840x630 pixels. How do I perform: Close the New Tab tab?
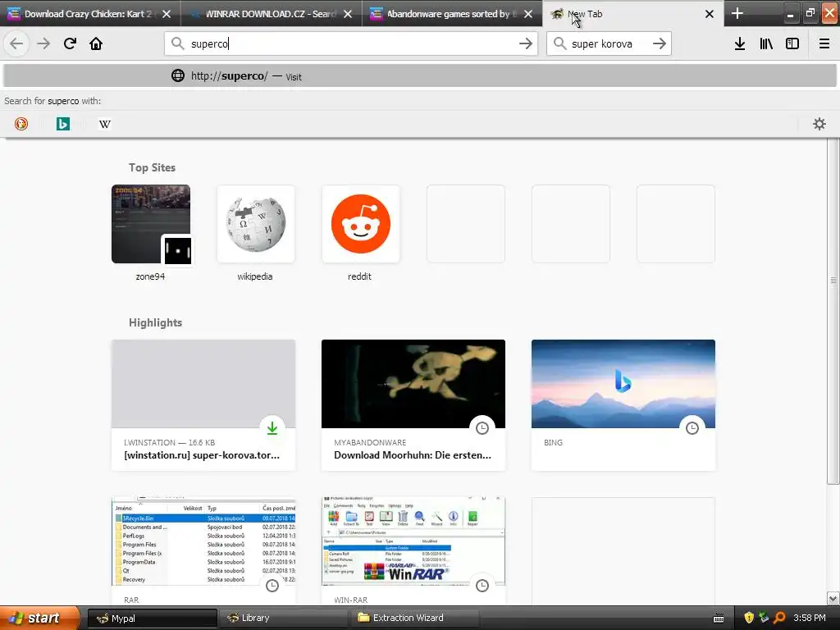coord(710,14)
